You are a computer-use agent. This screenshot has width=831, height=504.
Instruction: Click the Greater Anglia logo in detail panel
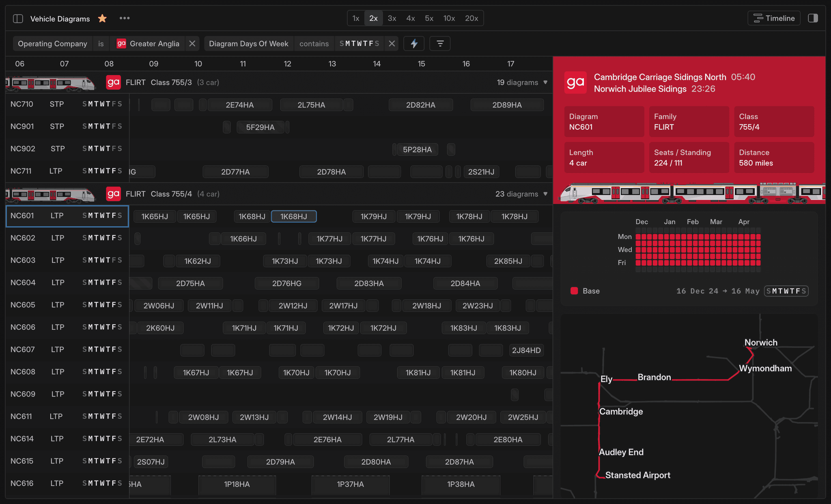pos(575,83)
